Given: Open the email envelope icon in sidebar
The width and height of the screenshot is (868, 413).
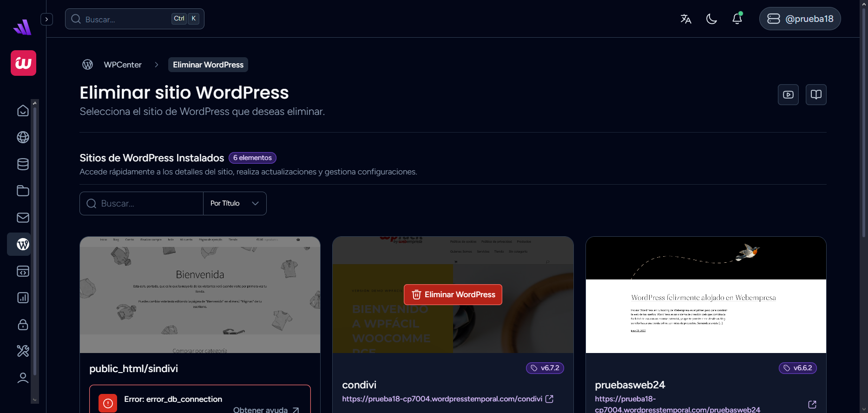Looking at the screenshot, I should click(23, 218).
